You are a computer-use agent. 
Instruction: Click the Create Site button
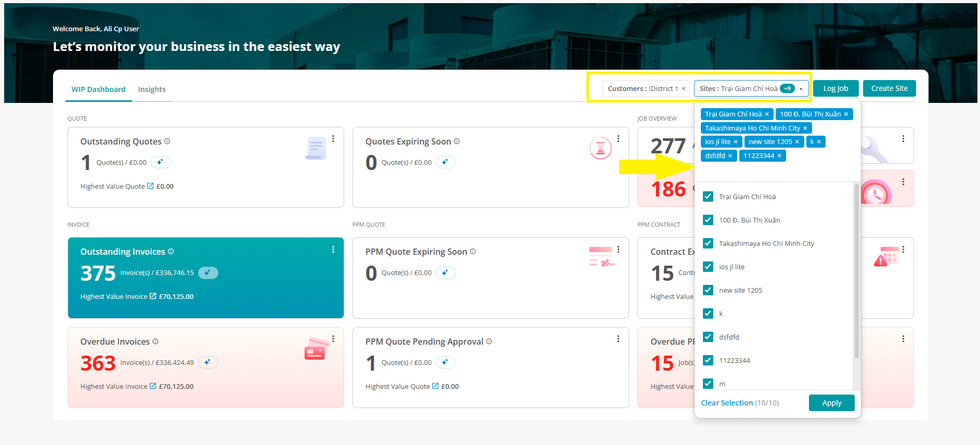pos(890,88)
